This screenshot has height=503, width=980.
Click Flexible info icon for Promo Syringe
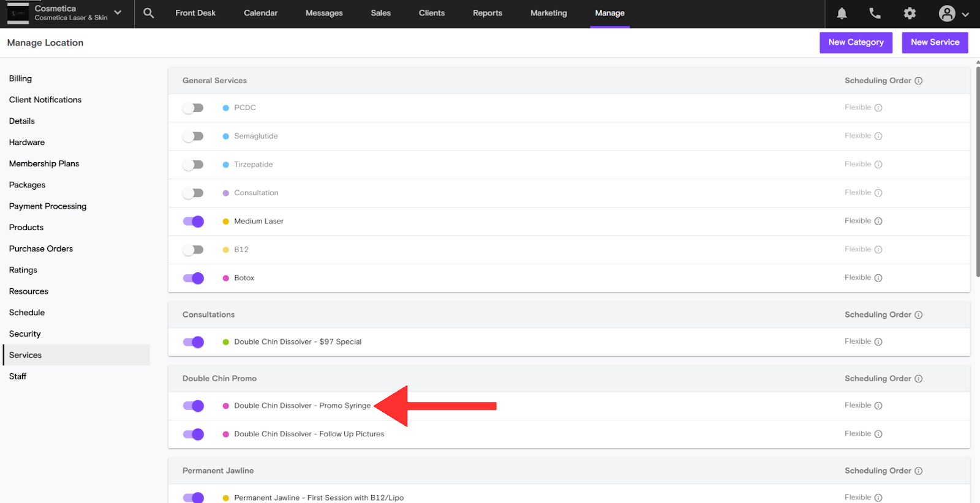[878, 406]
